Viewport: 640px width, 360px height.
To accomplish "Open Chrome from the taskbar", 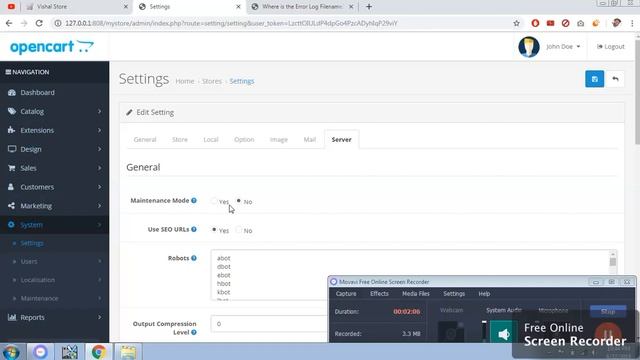I will (98, 352).
